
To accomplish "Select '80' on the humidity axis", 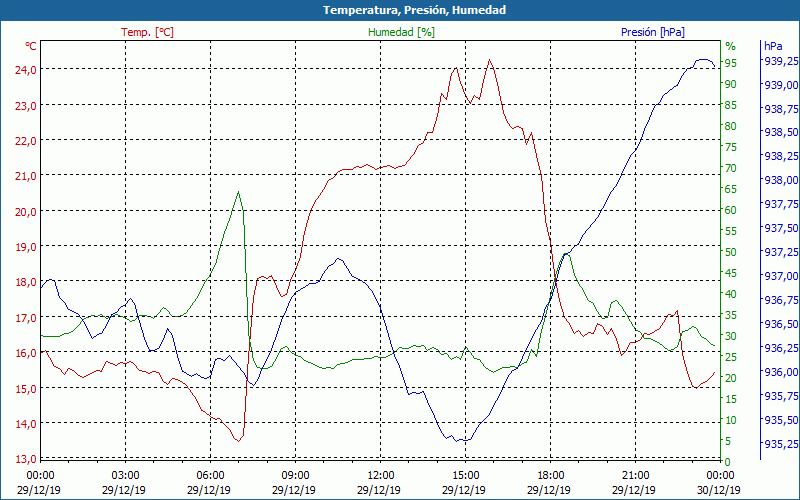I will [x=731, y=126].
